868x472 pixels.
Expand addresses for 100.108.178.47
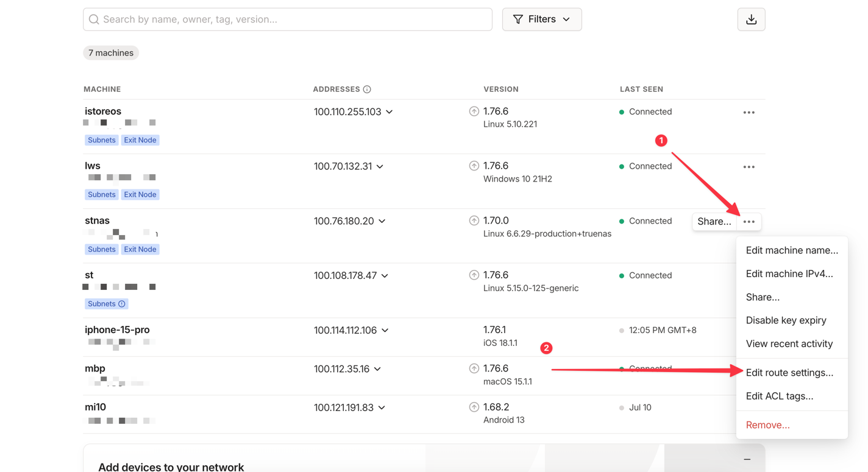pyautogui.click(x=385, y=276)
